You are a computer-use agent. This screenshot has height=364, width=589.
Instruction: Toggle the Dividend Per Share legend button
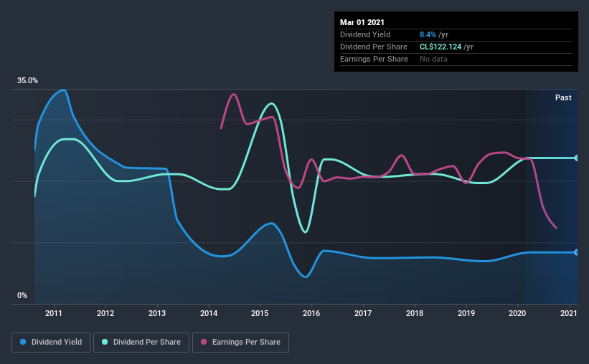[x=141, y=343]
